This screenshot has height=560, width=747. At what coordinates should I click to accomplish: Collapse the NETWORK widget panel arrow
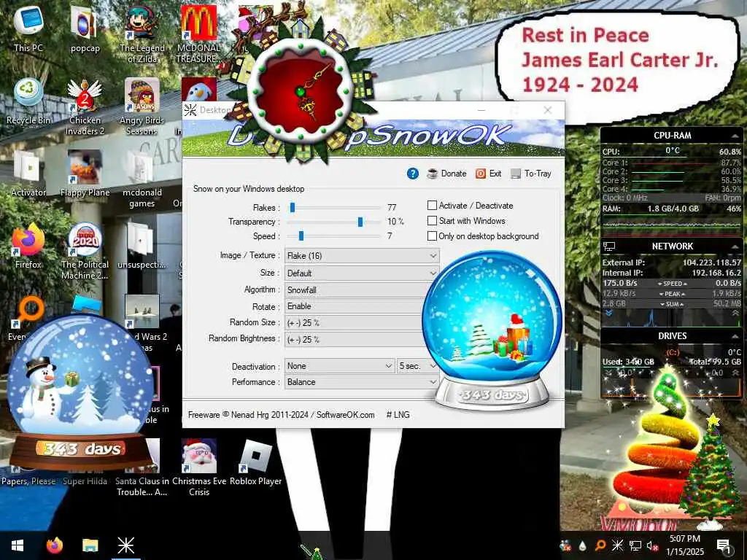734,246
